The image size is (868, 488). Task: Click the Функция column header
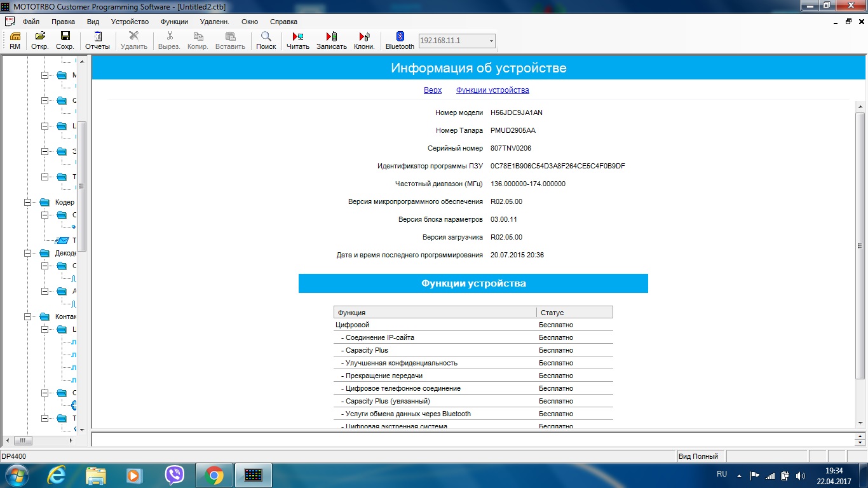click(x=435, y=313)
